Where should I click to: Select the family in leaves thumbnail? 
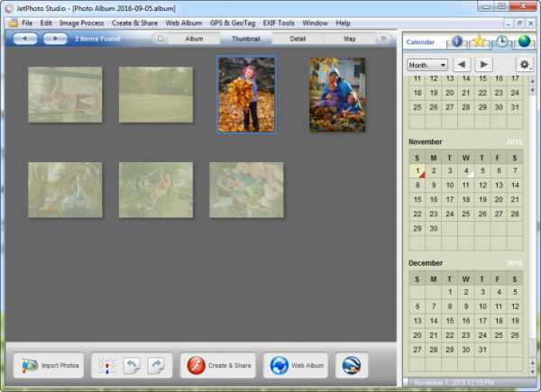[337, 95]
